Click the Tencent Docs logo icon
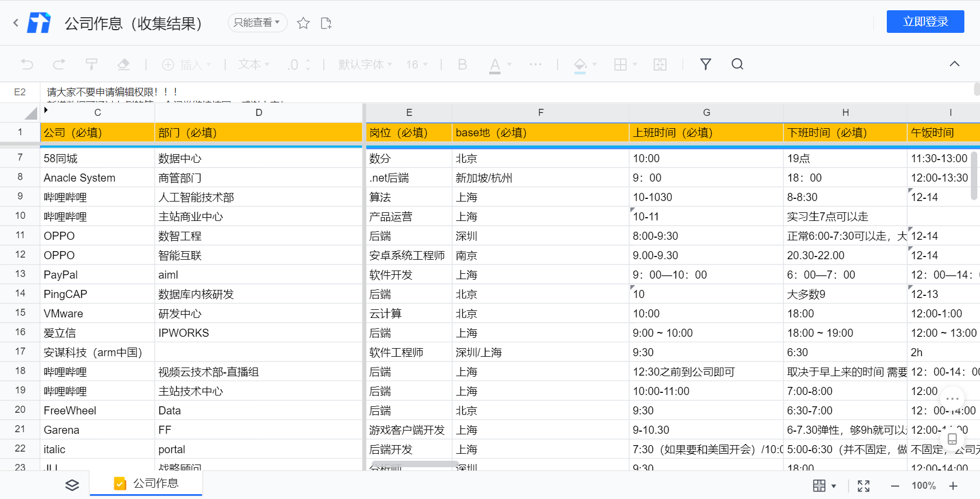980x499 pixels. point(39,23)
